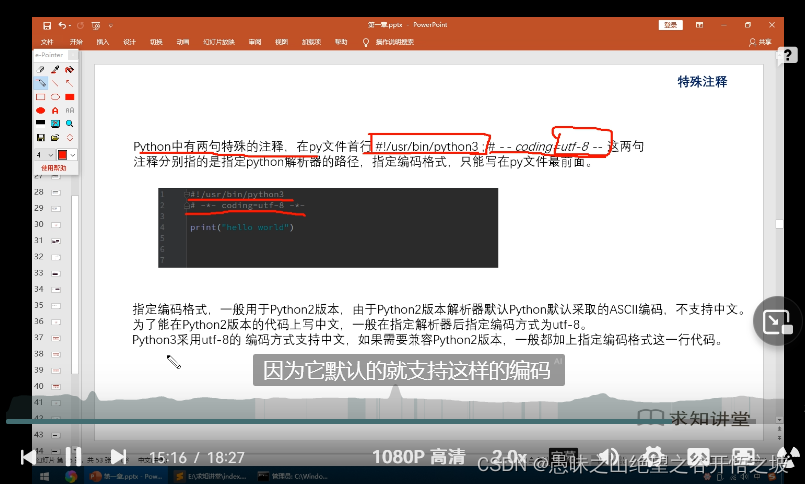Change the 2.0x playback speed
The height and width of the screenshot is (484, 805).
coord(509,456)
